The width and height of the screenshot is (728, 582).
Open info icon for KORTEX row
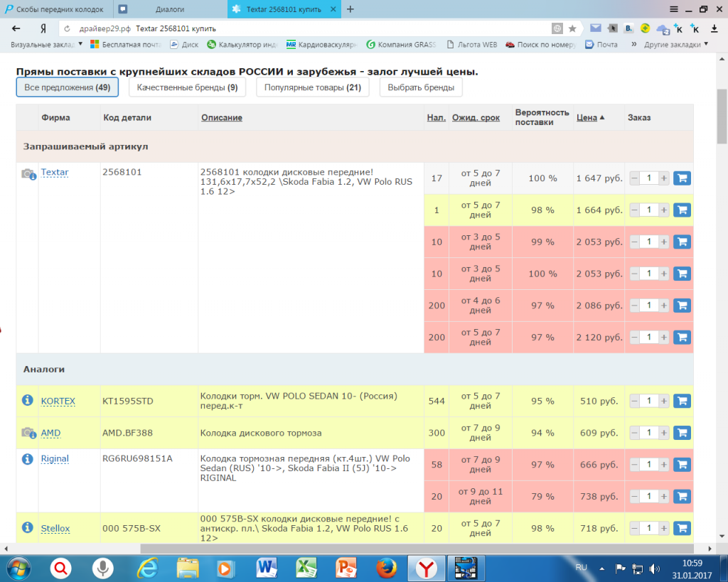28,399
